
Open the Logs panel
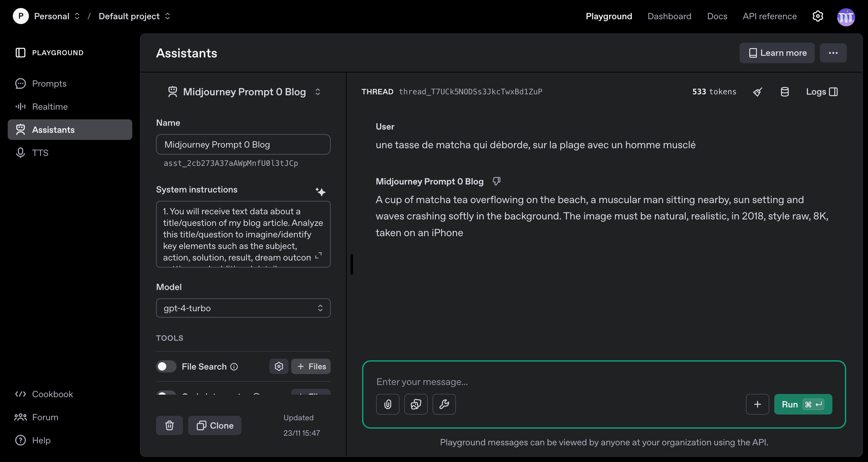(822, 91)
